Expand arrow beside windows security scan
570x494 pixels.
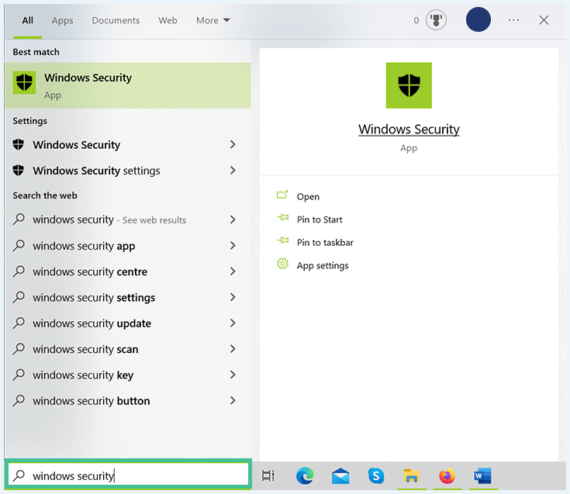point(233,349)
